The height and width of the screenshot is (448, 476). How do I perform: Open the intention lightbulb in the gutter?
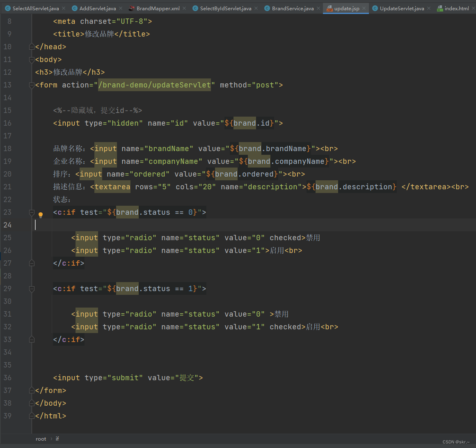coord(40,215)
